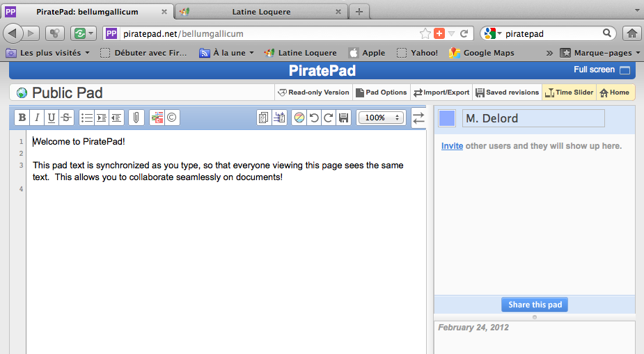Click the M. Delord name field
The width and height of the screenshot is (644, 354).
pos(533,118)
